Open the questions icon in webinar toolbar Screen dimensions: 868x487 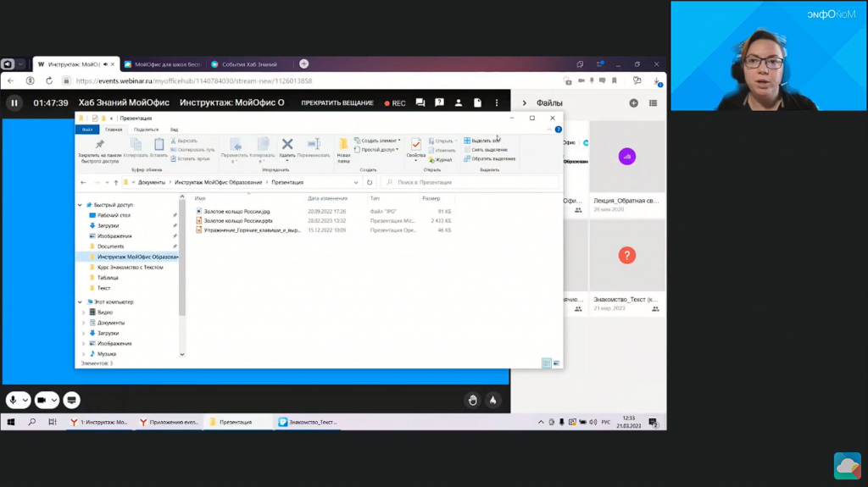[x=440, y=103]
